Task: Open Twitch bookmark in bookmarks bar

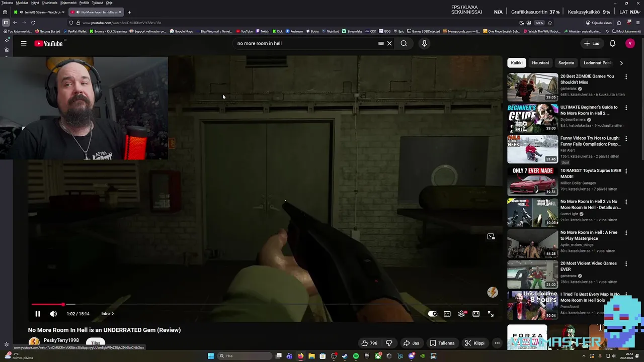Action: pos(262,31)
